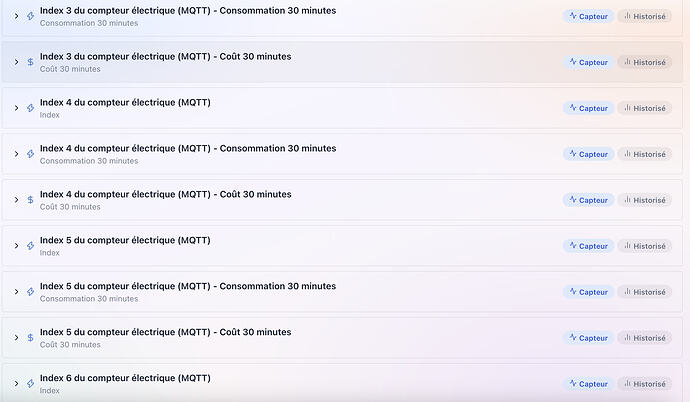The height and width of the screenshot is (402, 690).
Task: Expand Index 4 Coût 30 minutes row
Action: pyautogui.click(x=16, y=200)
